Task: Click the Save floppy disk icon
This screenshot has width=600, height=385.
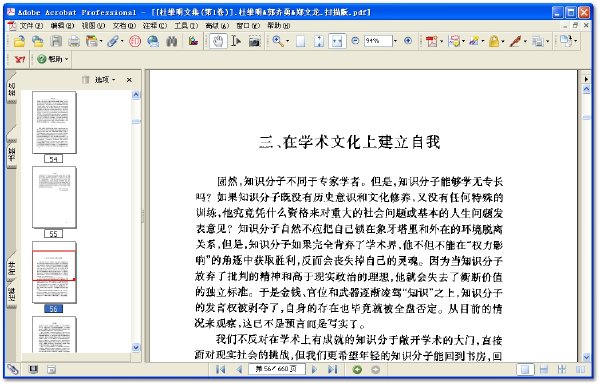Action: point(56,41)
